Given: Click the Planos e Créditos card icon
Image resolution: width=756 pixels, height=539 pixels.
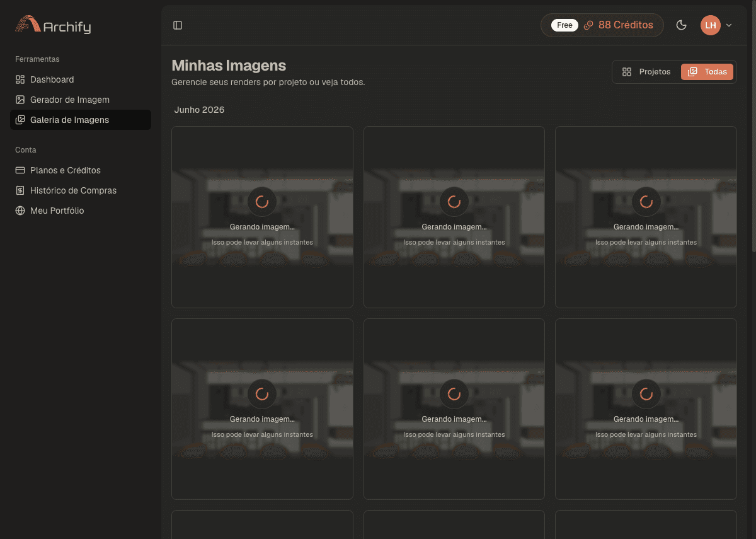Looking at the screenshot, I should [x=20, y=170].
